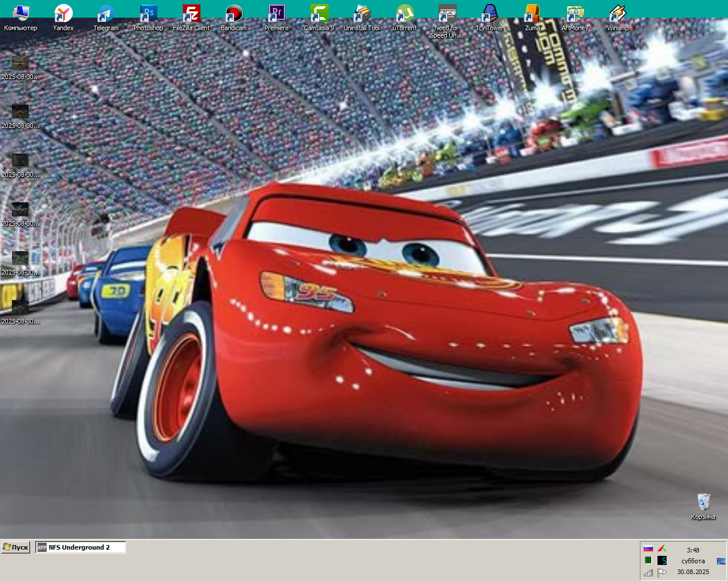Image resolution: width=728 pixels, height=582 pixels.
Task: Click the ArtMoney desktop icon
Action: tap(575, 18)
